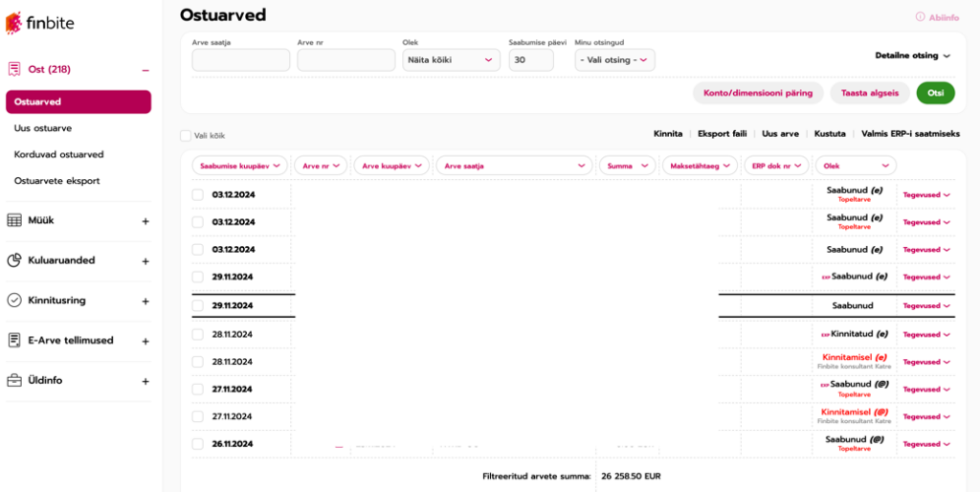The height and width of the screenshot is (492, 980).
Task: Click the E-Arve tellimused document icon
Action: tap(14, 341)
